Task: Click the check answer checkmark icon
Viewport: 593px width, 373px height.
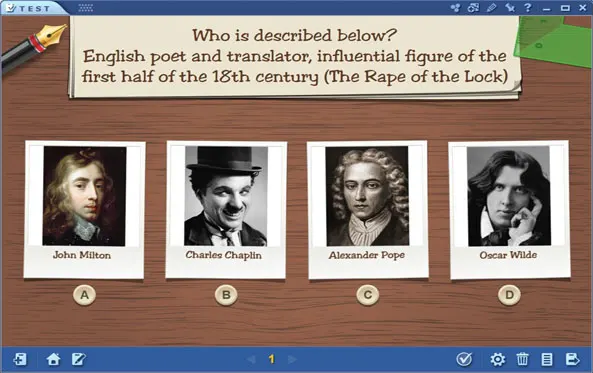Action: tap(464, 359)
